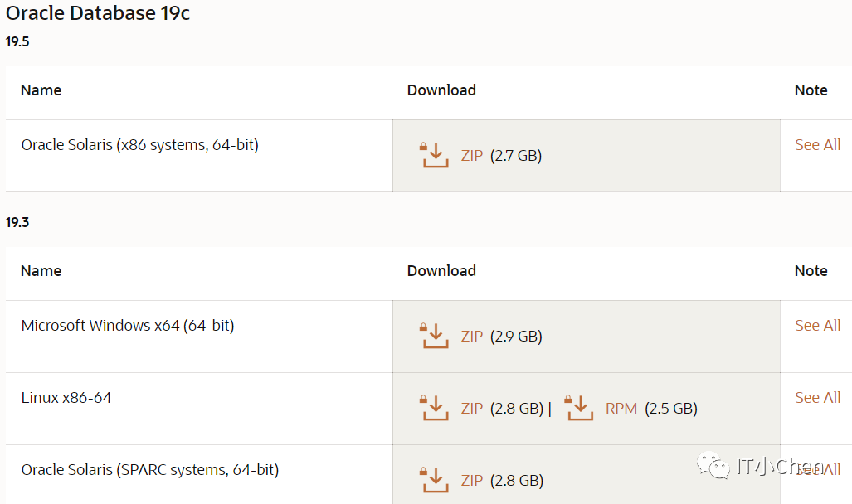Click the Microsoft Windows x64 platform name
The width and height of the screenshot is (852, 504).
tap(128, 326)
